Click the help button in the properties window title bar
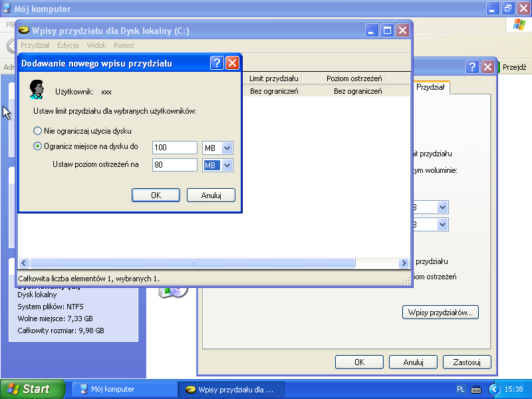 pyautogui.click(x=472, y=67)
